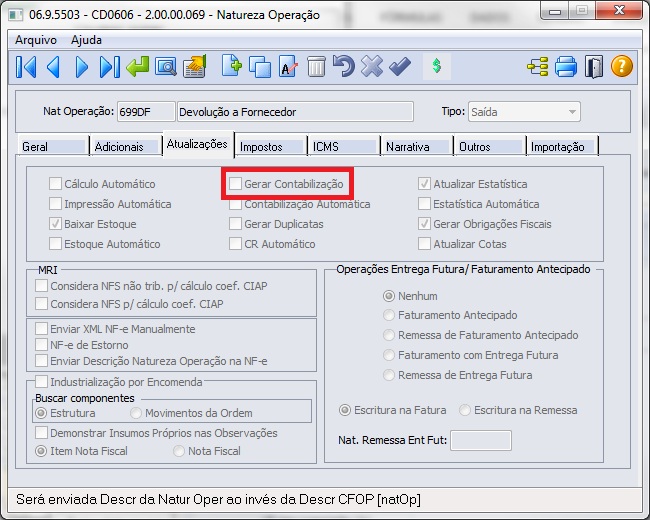Go to previous record arrow

point(53,67)
